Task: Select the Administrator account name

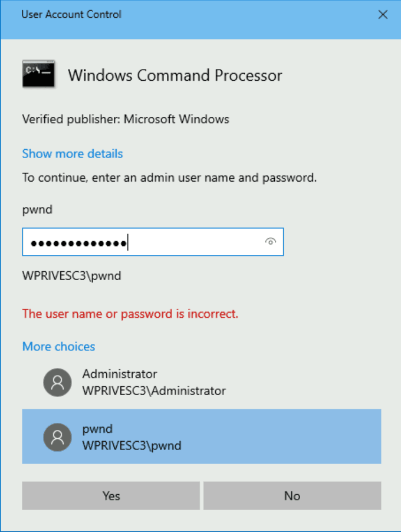Action: [120, 374]
